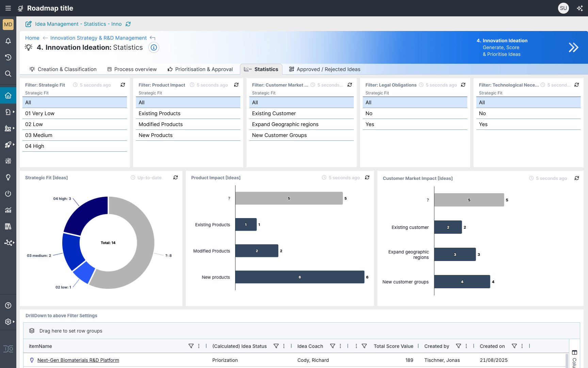
Task: Open the help question mark icon
Action: tap(8, 305)
